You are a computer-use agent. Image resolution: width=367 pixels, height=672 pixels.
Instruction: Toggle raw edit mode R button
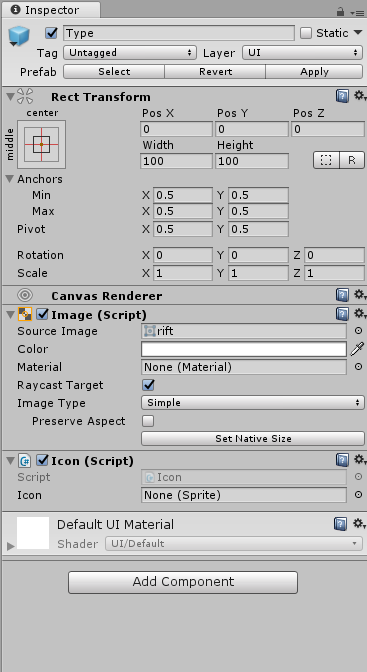[x=352, y=160]
